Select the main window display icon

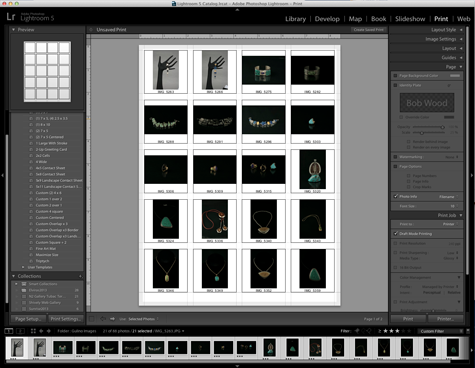[x=9, y=331]
